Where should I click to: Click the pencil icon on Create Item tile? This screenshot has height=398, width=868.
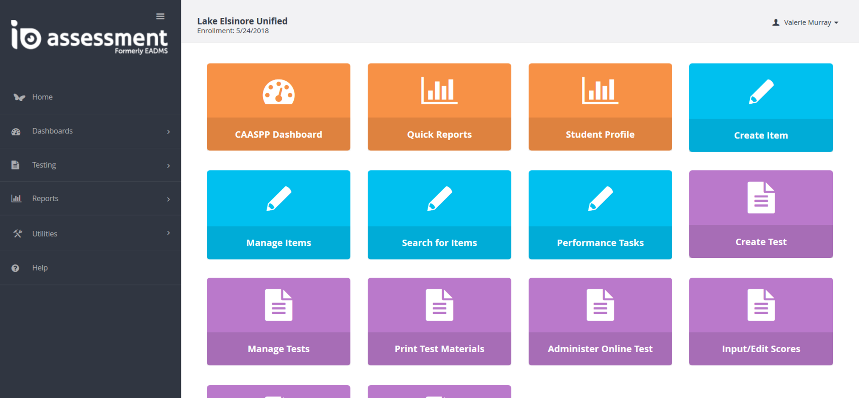761,92
